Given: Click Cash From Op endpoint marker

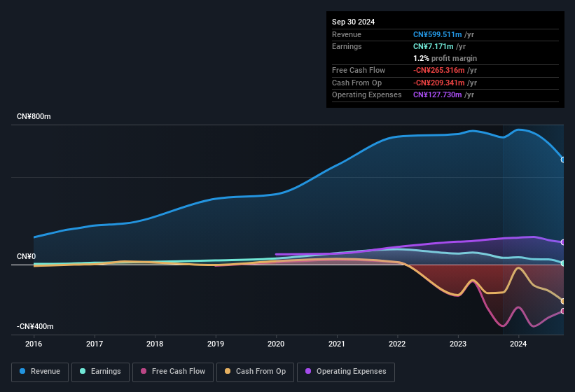Looking at the screenshot, I should [563, 301].
